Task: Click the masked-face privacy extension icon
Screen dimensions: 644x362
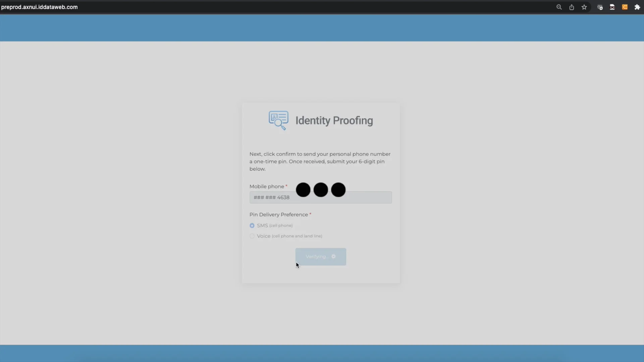Action: (612, 7)
